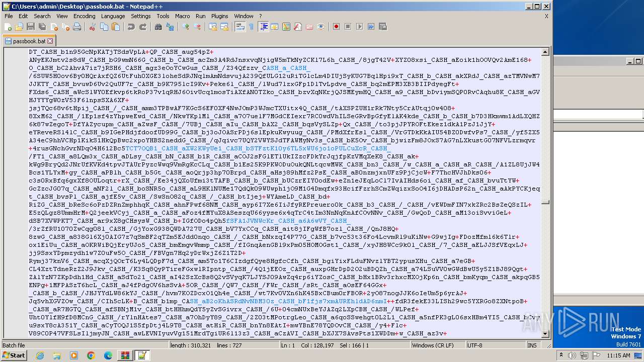Image resolution: width=644 pixels, height=362 pixels.
Task: Cut selection using the scissors icon
Action: [x=93, y=27]
